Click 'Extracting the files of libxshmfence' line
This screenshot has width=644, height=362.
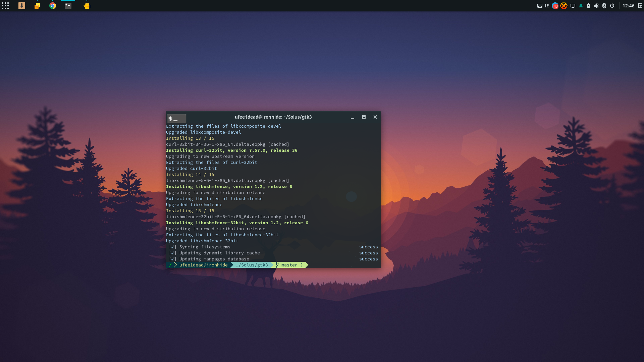coord(214,198)
